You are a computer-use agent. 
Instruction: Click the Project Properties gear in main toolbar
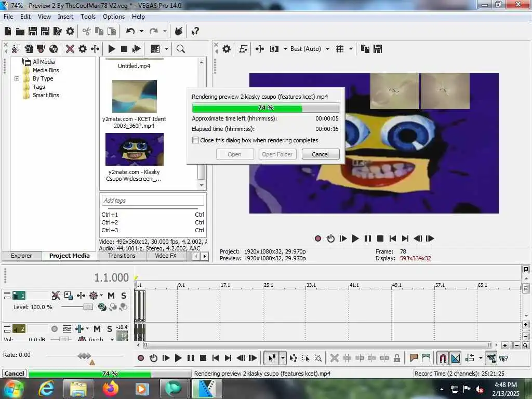coord(70,32)
